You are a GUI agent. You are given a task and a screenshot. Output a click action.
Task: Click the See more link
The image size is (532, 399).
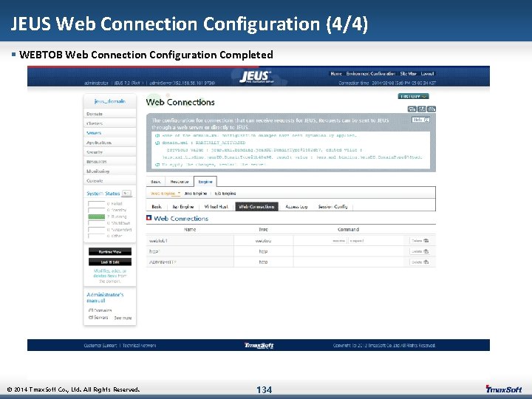point(123,318)
